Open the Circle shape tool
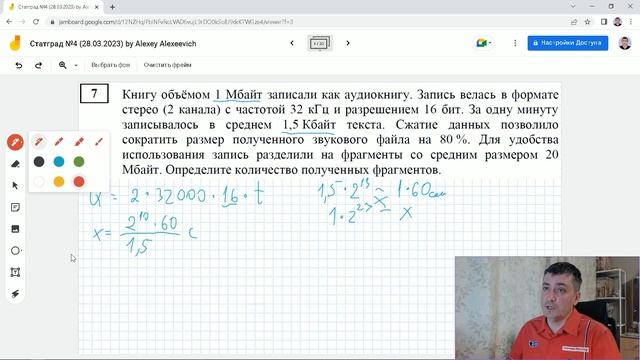The image size is (640, 360). [x=15, y=251]
